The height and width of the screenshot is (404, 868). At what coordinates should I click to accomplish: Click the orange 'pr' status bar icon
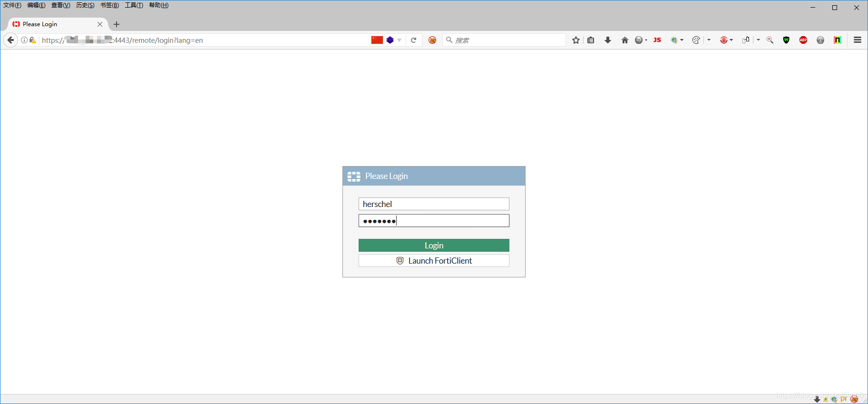click(x=844, y=399)
